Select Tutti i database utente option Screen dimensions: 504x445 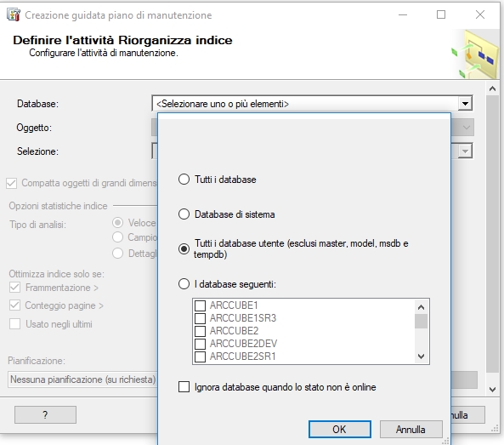click(184, 248)
